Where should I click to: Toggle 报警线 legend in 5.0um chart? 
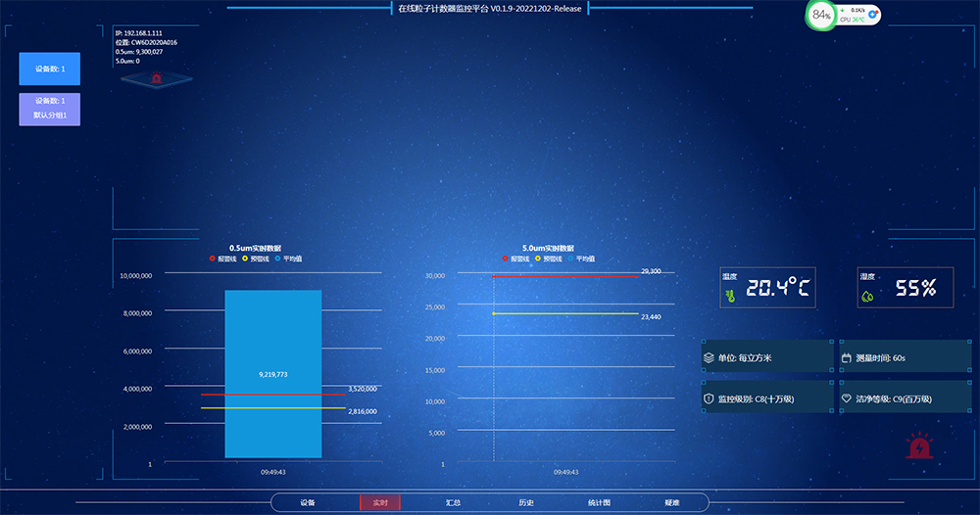pyautogui.click(x=515, y=258)
